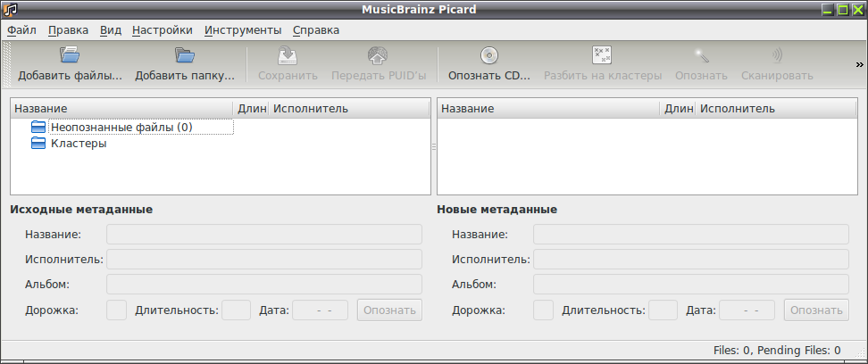The height and width of the screenshot is (364, 868).
Task: Open the Инструменты menu
Action: click(x=243, y=30)
